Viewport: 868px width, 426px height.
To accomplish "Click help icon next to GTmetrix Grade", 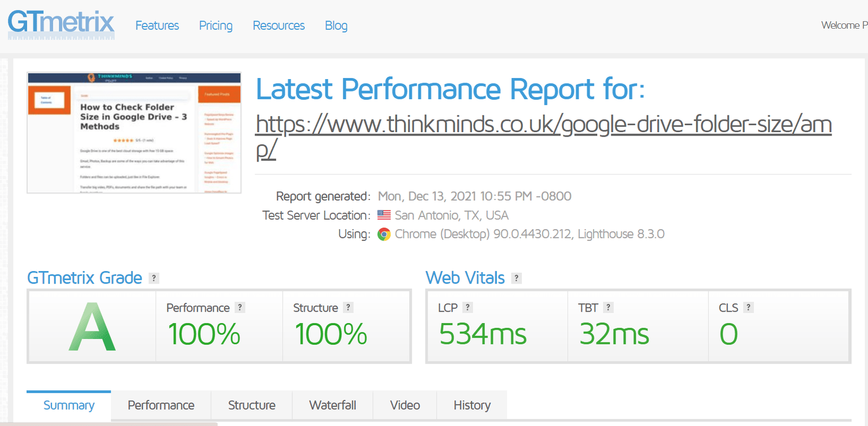I will (x=154, y=278).
